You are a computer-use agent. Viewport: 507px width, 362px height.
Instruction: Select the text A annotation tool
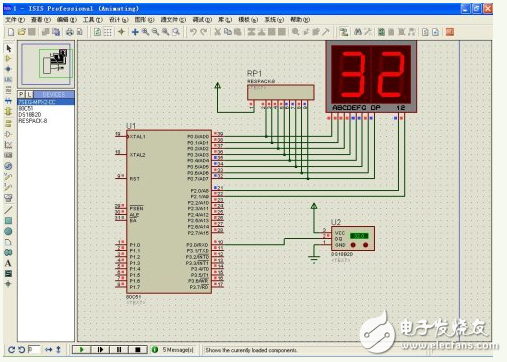tap(8, 263)
